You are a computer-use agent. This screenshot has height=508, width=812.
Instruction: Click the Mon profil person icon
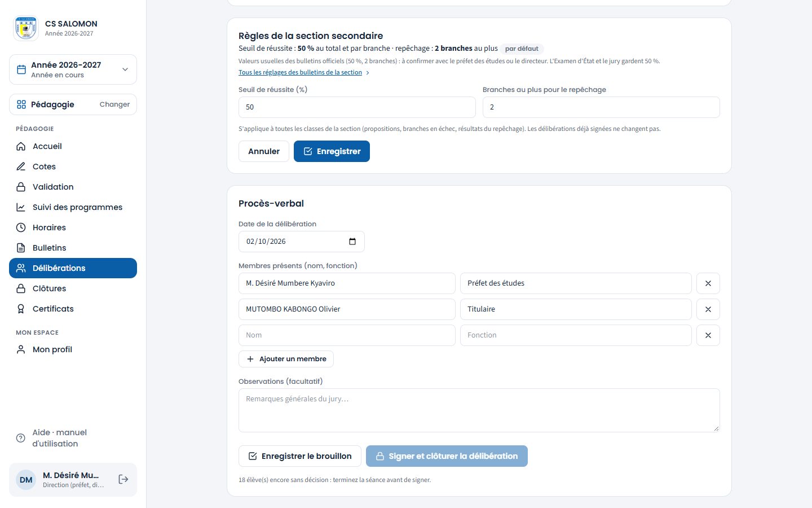(21, 349)
